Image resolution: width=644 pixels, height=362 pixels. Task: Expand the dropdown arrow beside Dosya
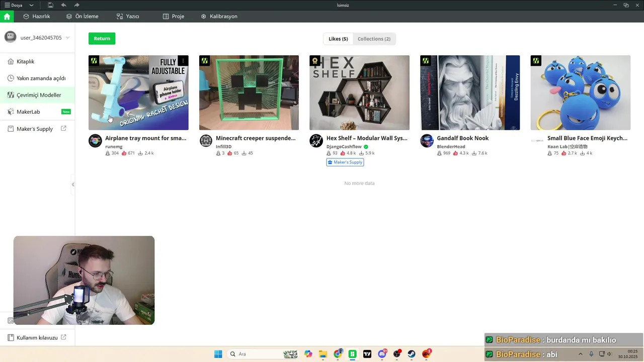click(x=31, y=5)
